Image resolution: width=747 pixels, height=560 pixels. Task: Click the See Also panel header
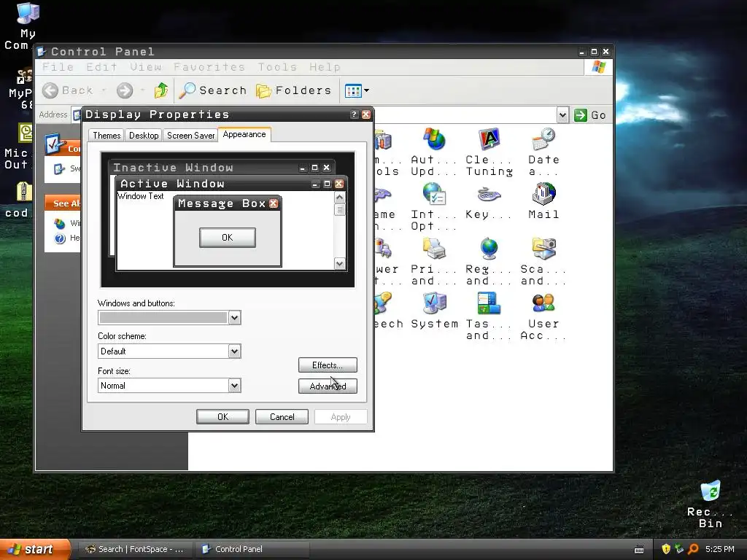click(x=63, y=203)
